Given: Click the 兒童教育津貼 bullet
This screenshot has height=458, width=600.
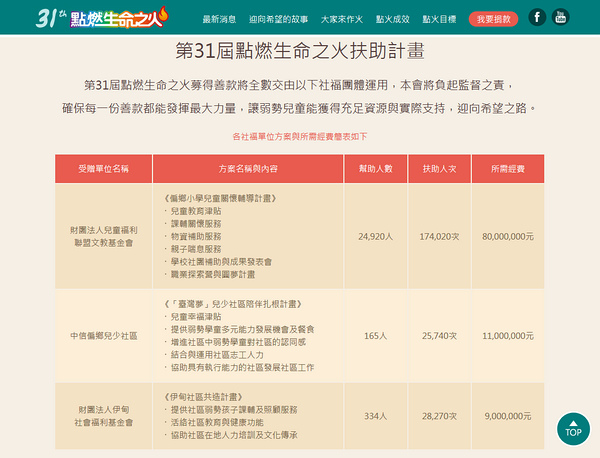Looking at the screenshot, I should pyautogui.click(x=196, y=211).
